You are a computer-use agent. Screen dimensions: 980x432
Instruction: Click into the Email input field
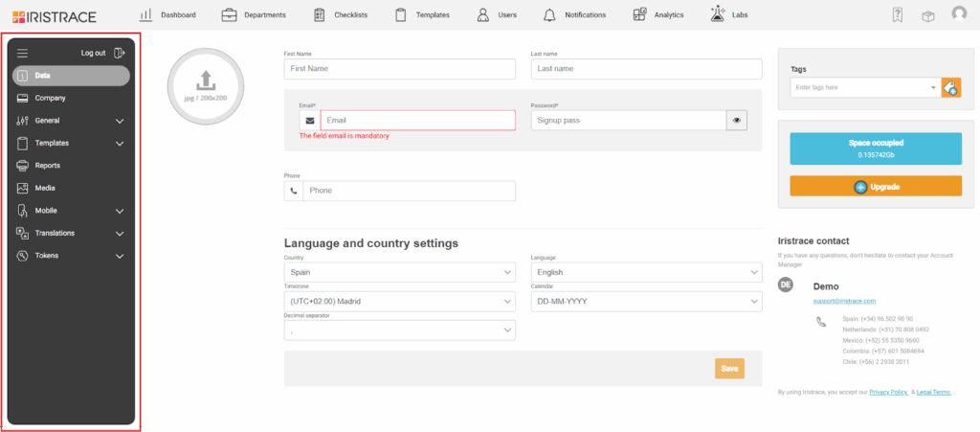tap(417, 121)
